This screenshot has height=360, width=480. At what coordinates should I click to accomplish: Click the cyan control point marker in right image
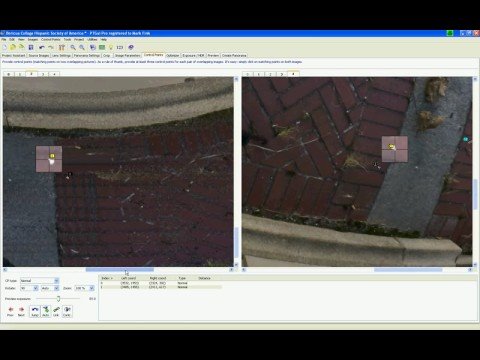click(x=465, y=139)
